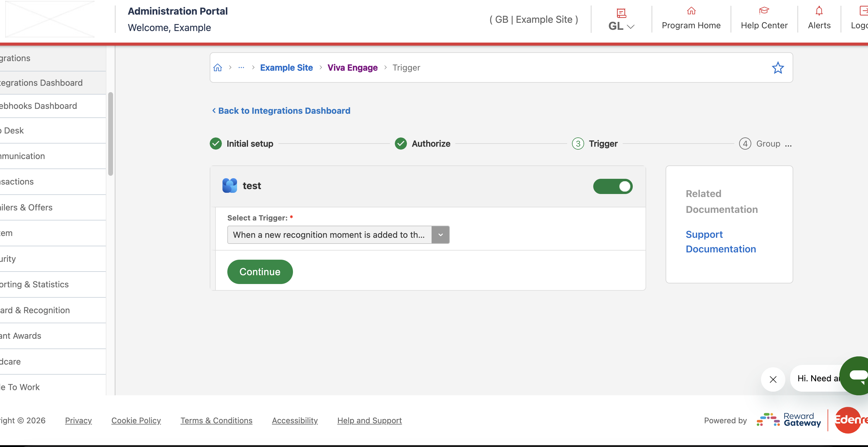
Task: Click the trigger dropdown arrow button
Action: click(x=440, y=235)
